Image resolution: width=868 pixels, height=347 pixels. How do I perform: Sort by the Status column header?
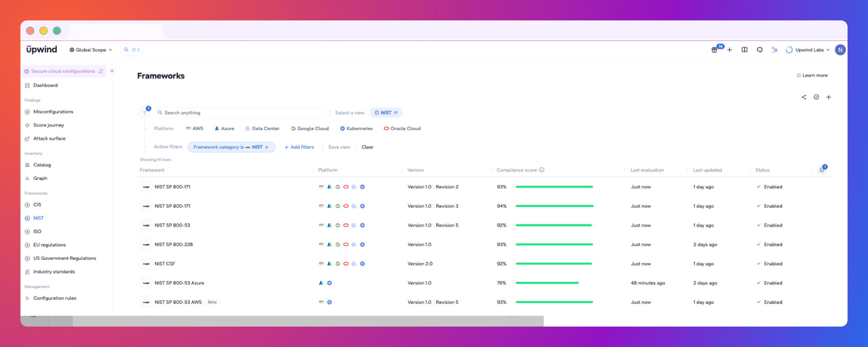762,170
